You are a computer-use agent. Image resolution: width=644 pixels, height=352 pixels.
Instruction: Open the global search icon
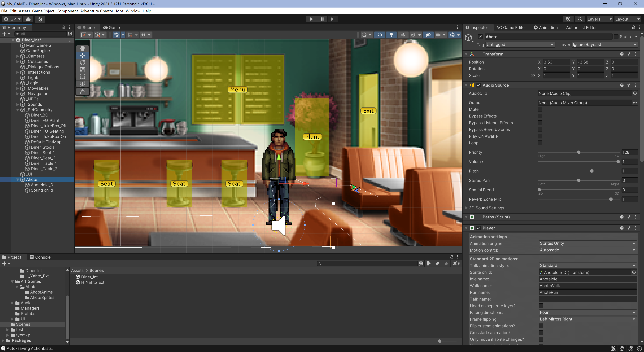[580, 19]
